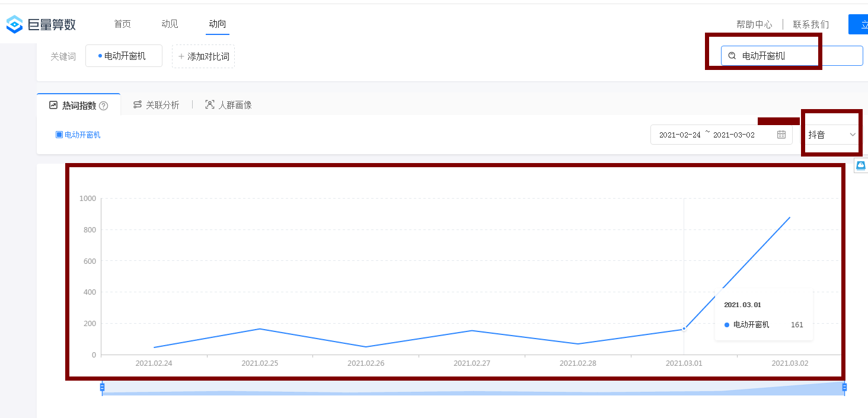Open the date range calendar icon
Viewport: 868px width, 418px height.
[x=781, y=135]
